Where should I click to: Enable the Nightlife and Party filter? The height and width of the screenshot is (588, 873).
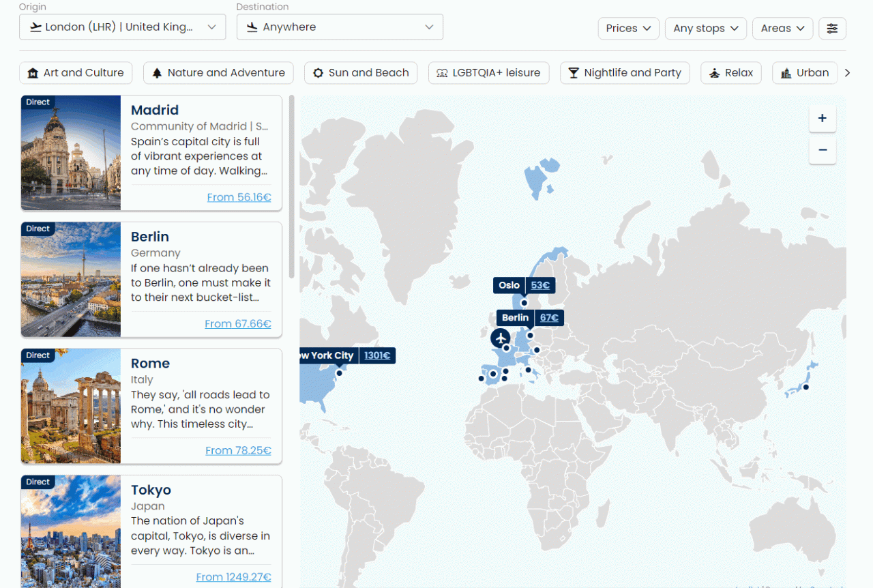tap(624, 73)
